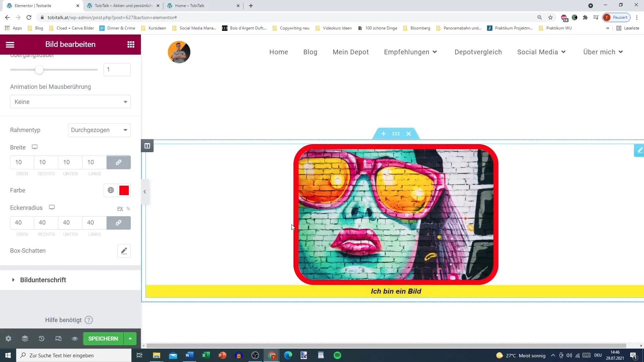
Task: Open the Kursideen bookmark folder
Action: click(154, 28)
